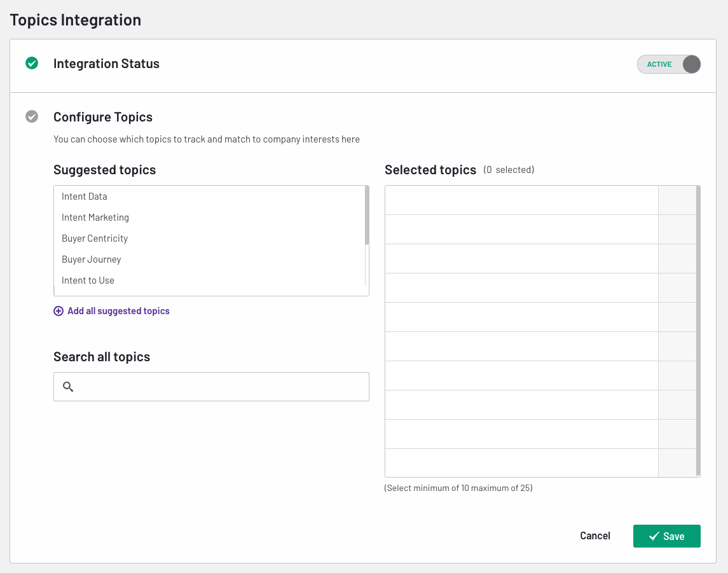Image resolution: width=728 pixels, height=573 pixels.
Task: Pick the Buyer Journey suggested topic
Action: pyautogui.click(x=92, y=259)
